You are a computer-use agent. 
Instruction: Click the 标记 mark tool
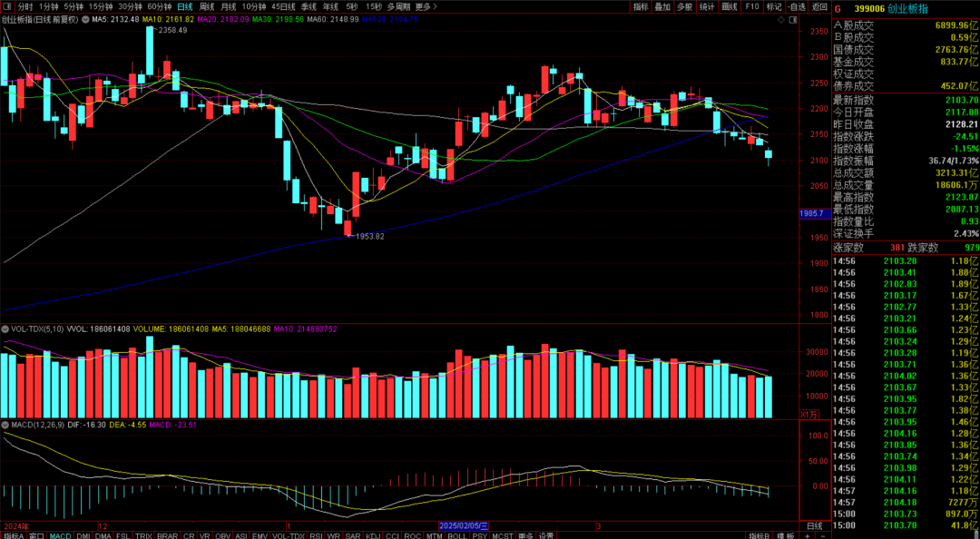(x=774, y=6)
